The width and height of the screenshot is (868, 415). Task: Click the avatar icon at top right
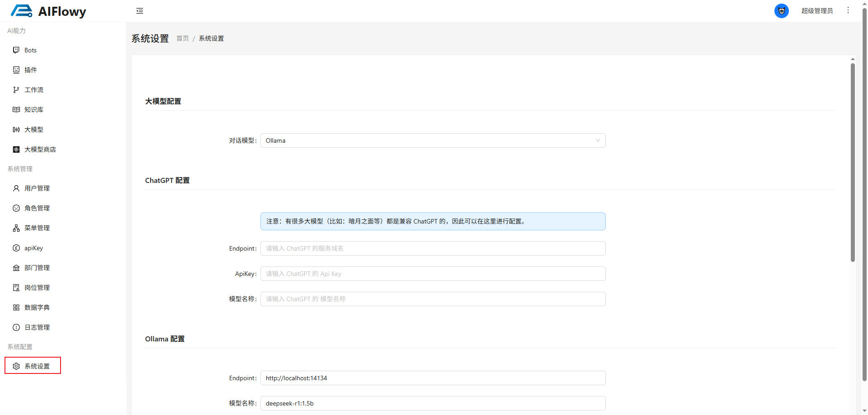781,10
